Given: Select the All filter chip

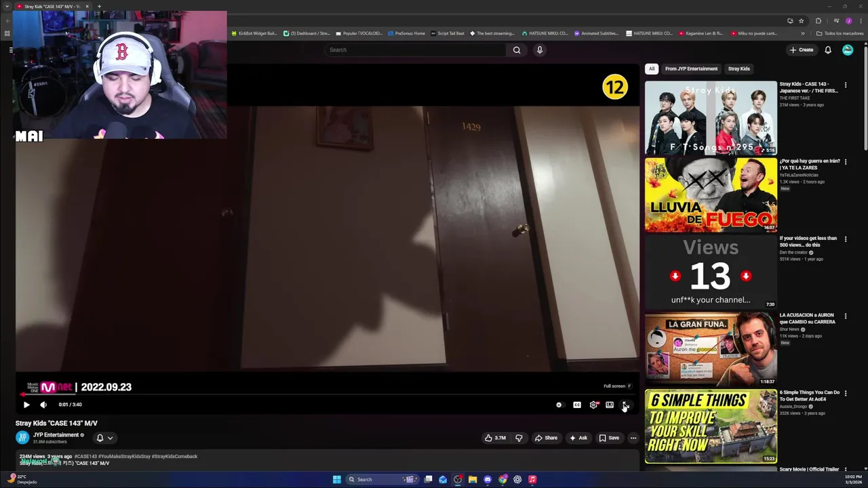Looking at the screenshot, I should point(652,68).
